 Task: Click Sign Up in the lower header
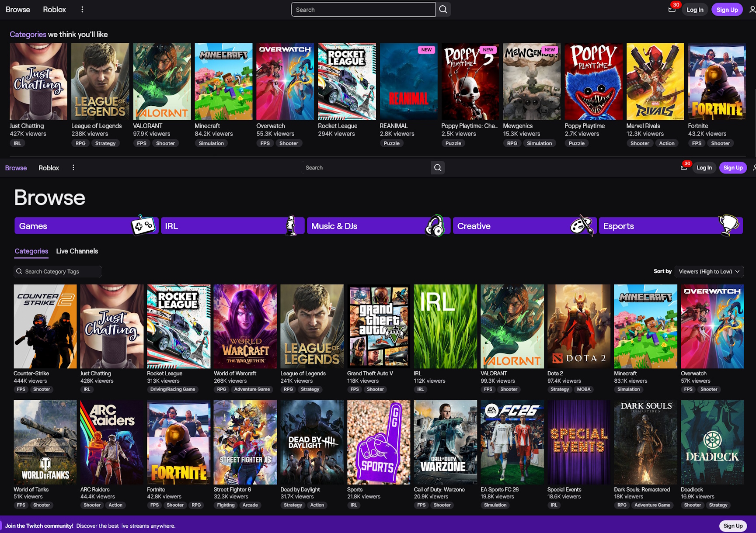(733, 168)
